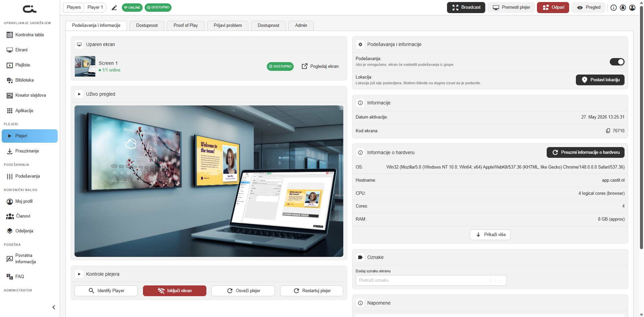Click the red Isključi ekran button

[x=175, y=291]
